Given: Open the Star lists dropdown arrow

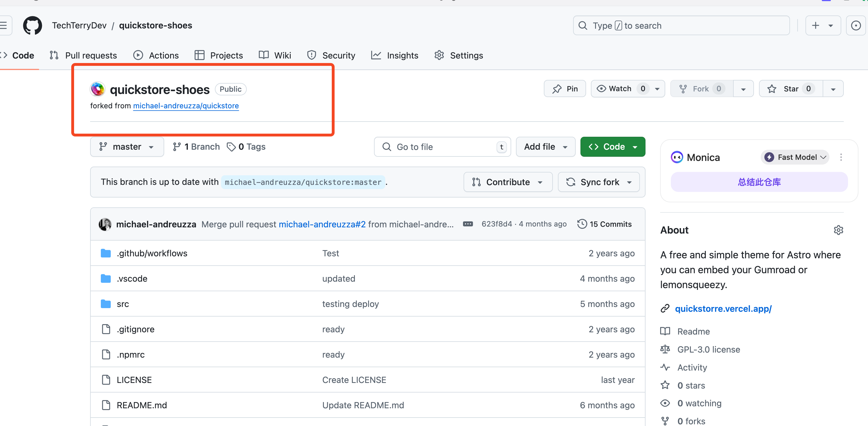Looking at the screenshot, I should (833, 89).
